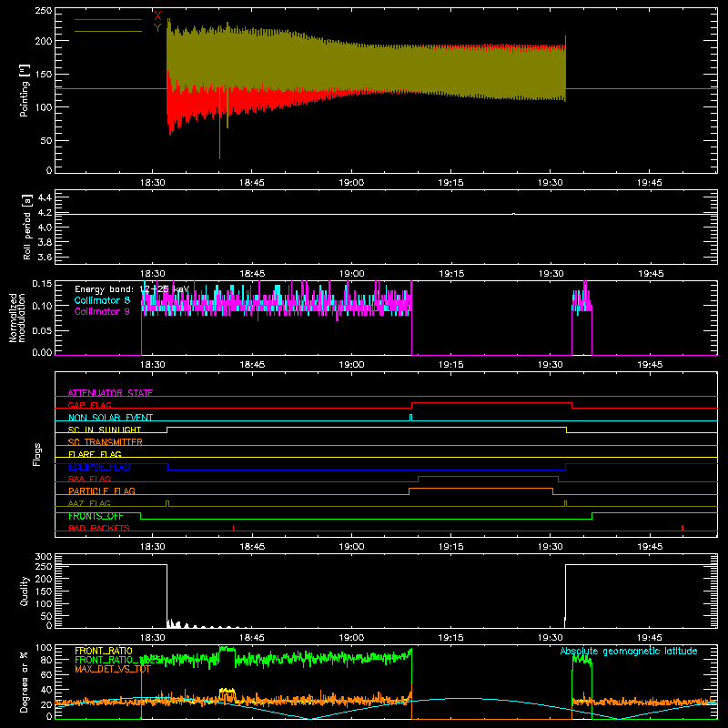Click the '19:45' label under Quality plot

click(x=650, y=638)
